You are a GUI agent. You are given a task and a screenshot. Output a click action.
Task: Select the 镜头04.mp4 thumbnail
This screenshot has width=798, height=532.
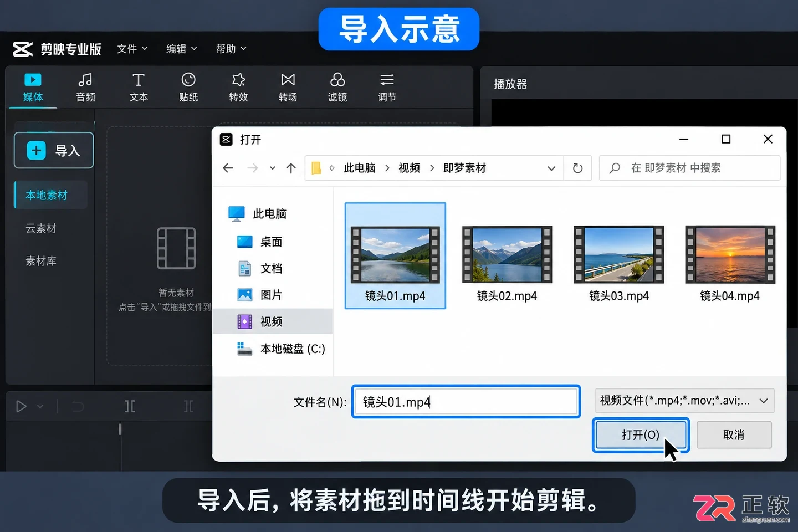tap(730, 255)
